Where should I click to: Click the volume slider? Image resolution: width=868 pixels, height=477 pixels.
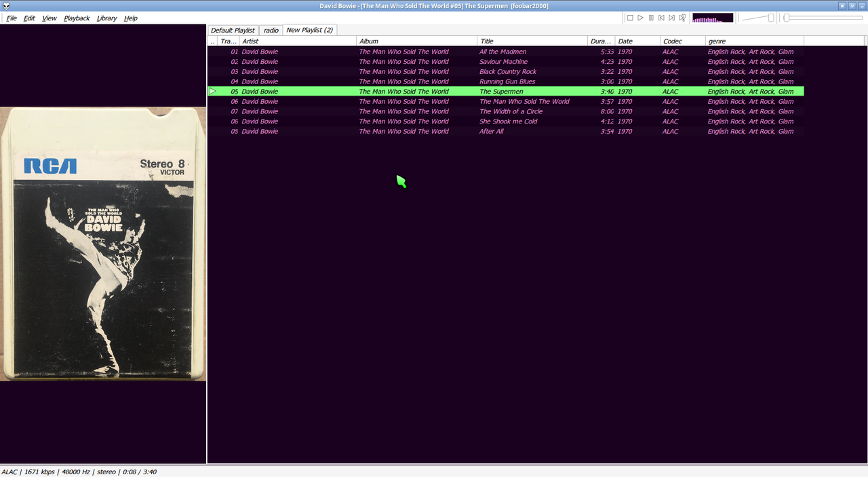click(758, 18)
